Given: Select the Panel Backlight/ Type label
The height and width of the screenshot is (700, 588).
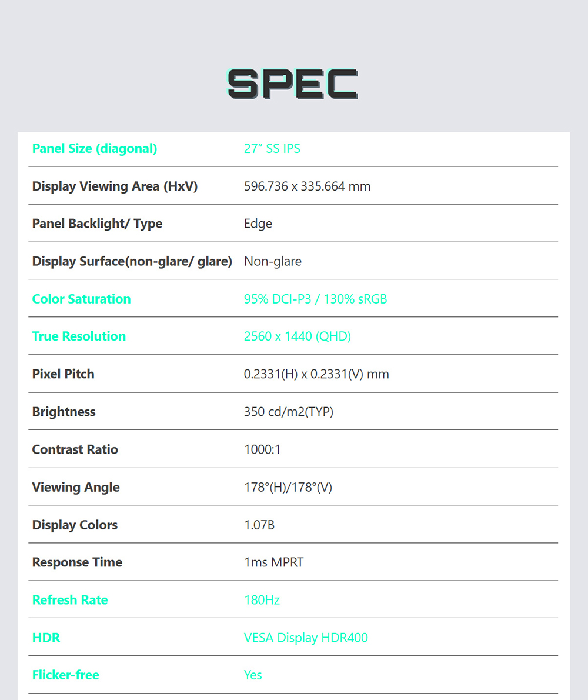Looking at the screenshot, I should click(x=97, y=224).
